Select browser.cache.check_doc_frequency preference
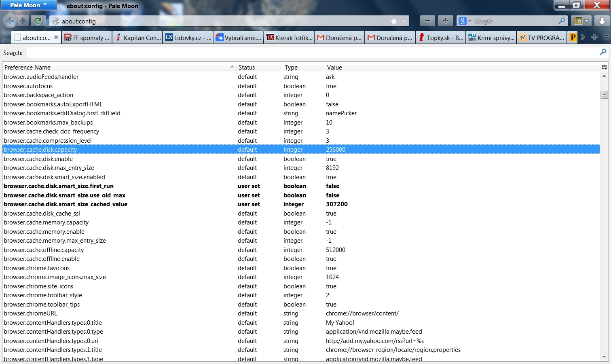 [x=301, y=131]
